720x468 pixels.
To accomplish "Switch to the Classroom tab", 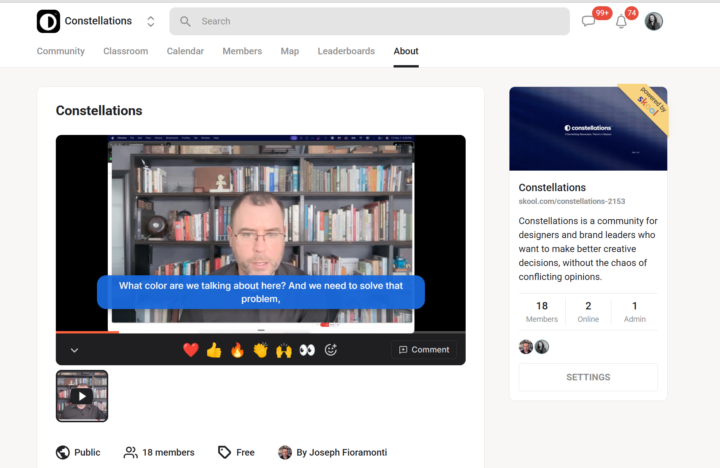I will pos(125,51).
